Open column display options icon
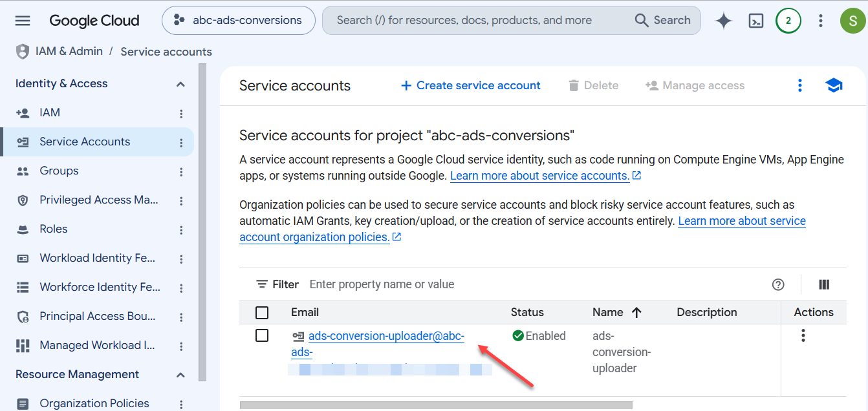The image size is (868, 411). click(824, 284)
